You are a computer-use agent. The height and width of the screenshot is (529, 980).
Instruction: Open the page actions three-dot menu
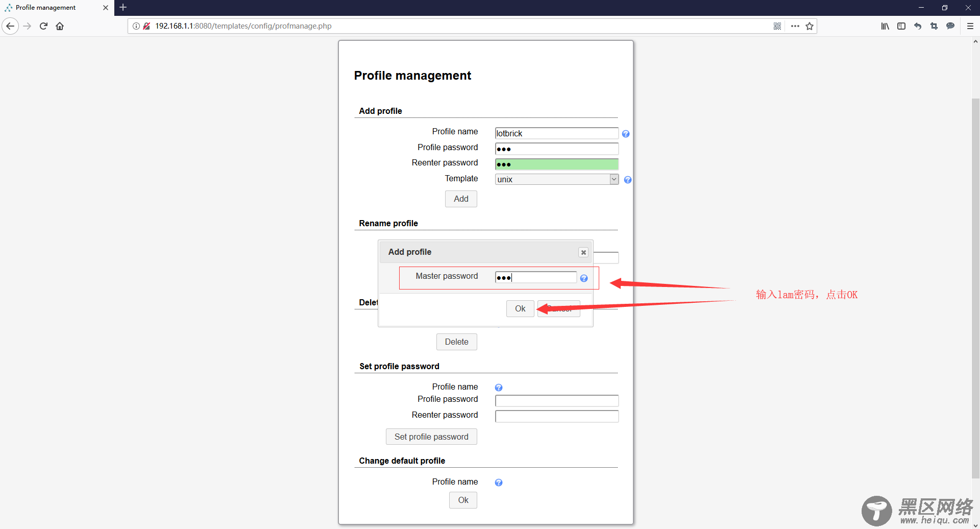(795, 26)
